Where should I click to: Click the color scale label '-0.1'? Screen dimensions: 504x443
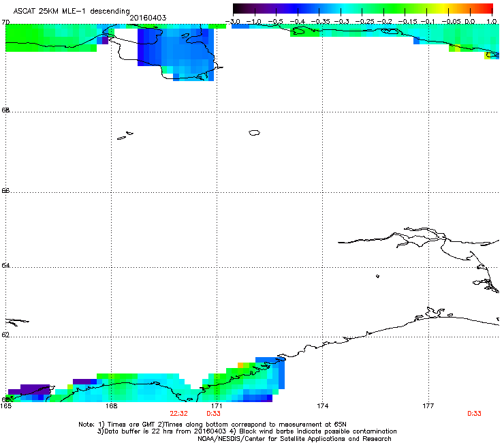pyautogui.click(x=428, y=22)
